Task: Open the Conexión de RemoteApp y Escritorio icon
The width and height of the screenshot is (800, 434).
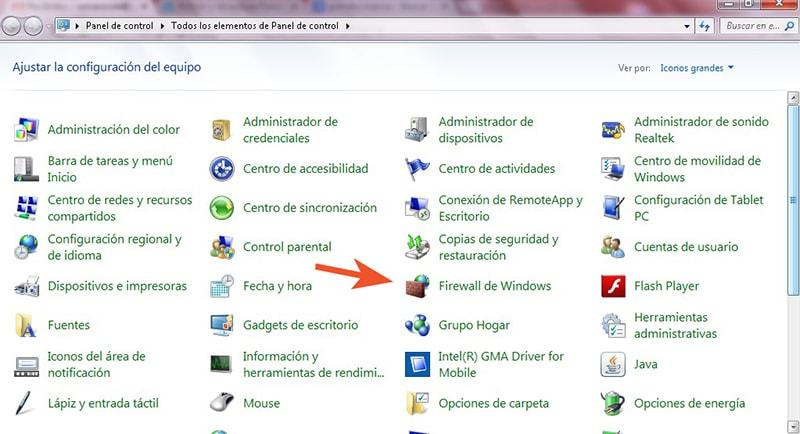Action: [417, 208]
